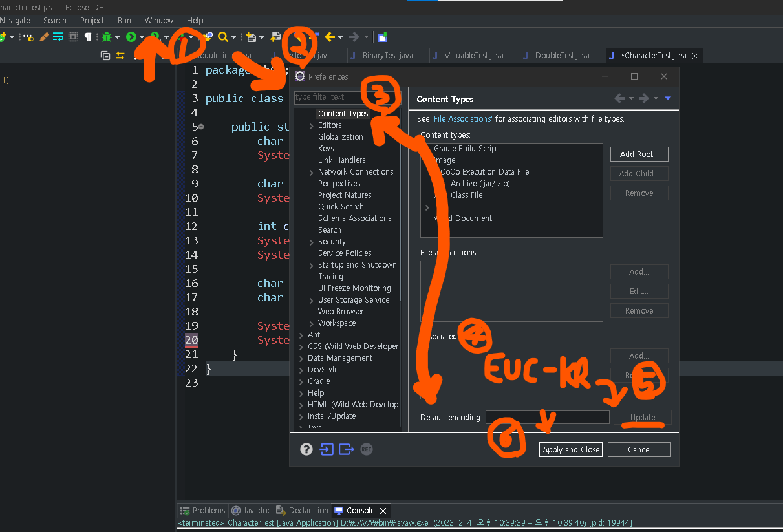This screenshot has height=532, width=783.
Task: Expand the Editors tree node
Action: point(312,125)
